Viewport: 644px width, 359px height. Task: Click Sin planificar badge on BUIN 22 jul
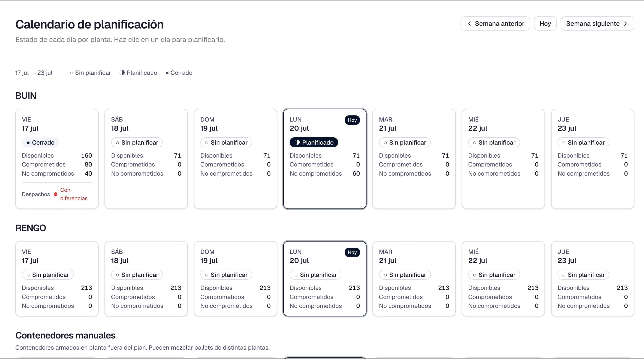(x=494, y=142)
